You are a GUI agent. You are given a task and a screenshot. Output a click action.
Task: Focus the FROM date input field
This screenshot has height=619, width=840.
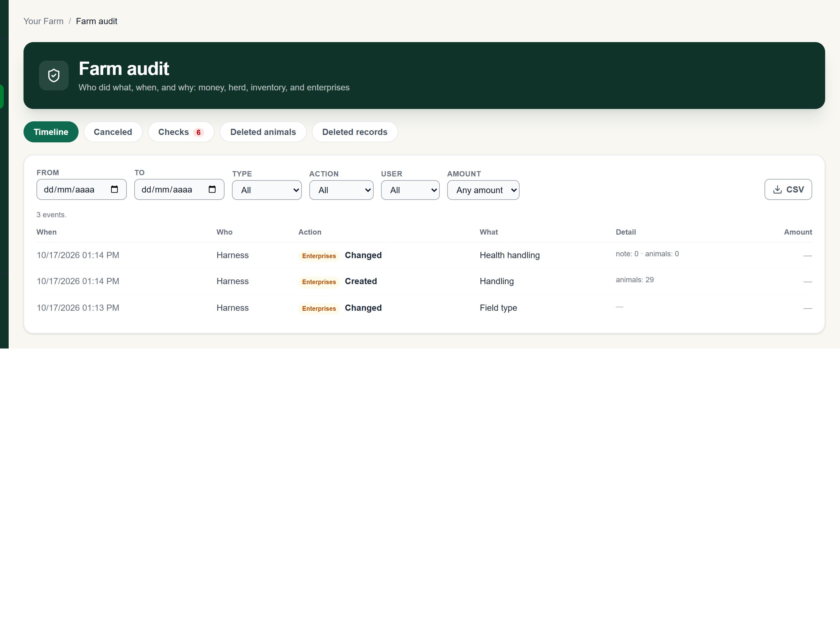pyautogui.click(x=81, y=189)
